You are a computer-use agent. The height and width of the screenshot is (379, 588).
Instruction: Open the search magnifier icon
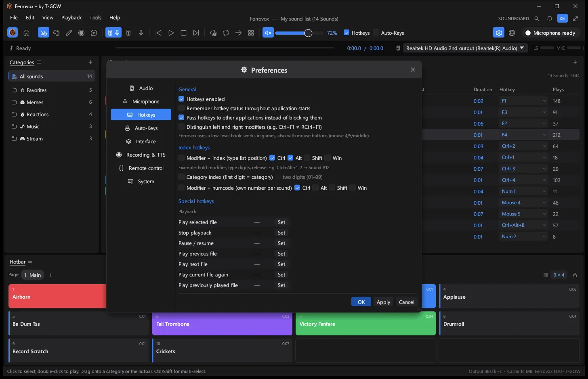pos(537,19)
